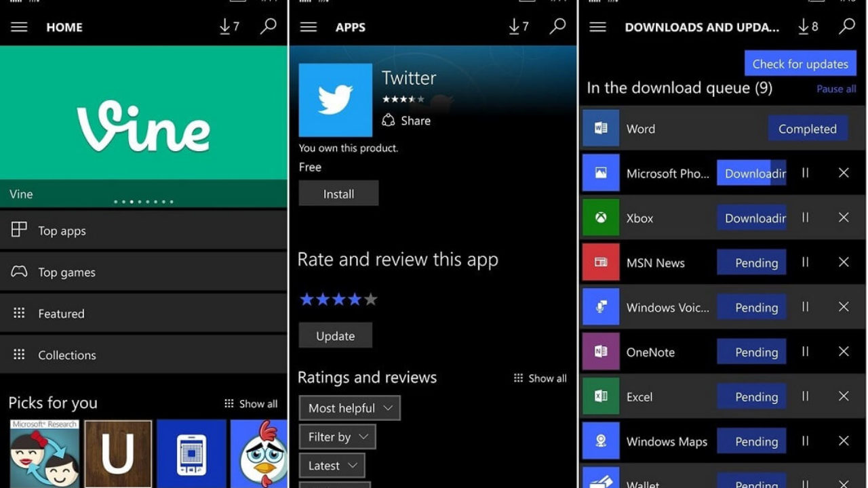The image size is (868, 488).
Task: Tap the Windows Maps app icon
Action: coord(601,441)
